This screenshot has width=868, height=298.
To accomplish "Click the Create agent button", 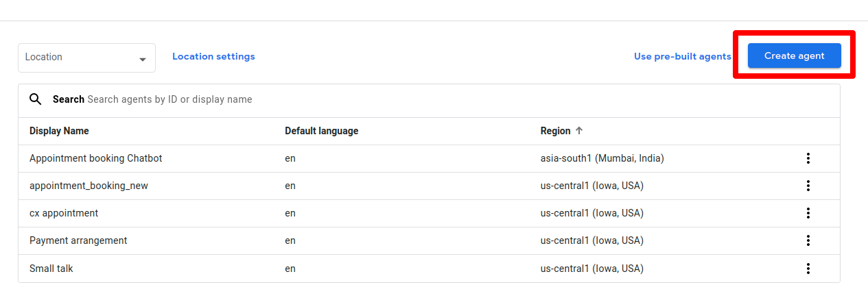I will point(794,55).
